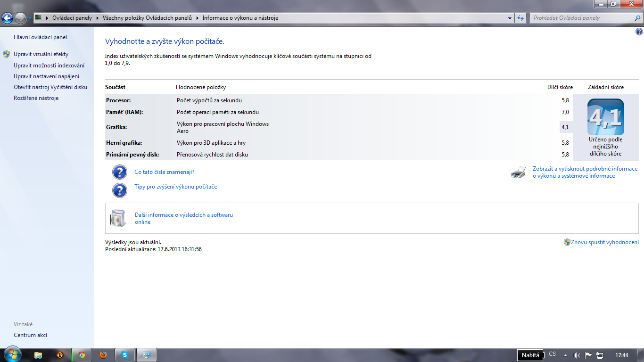Open Tipy pro zvýšení výkonu počítače
The image size is (644, 362).
coord(176,187)
